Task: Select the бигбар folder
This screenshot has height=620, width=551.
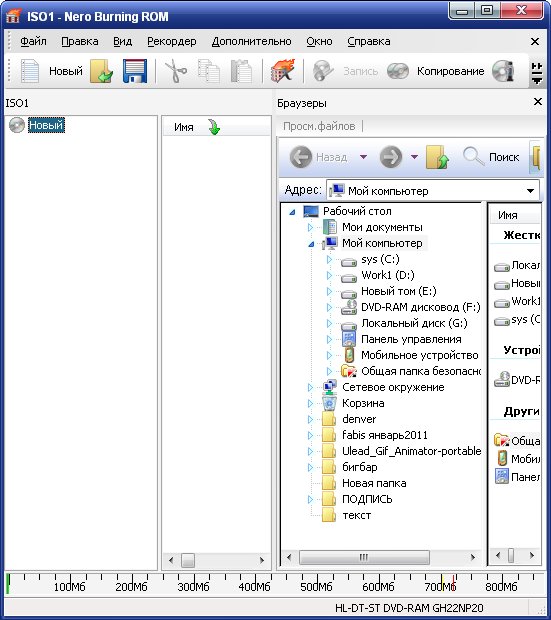Action: click(x=360, y=467)
